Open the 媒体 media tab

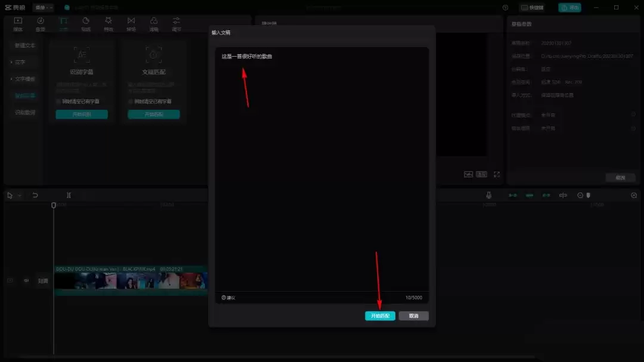[x=18, y=24]
